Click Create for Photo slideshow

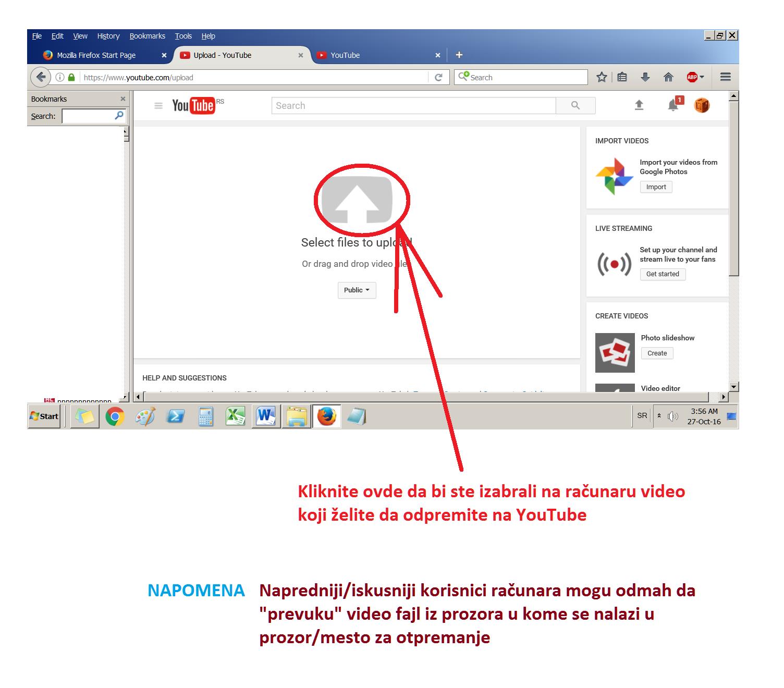[x=657, y=353]
